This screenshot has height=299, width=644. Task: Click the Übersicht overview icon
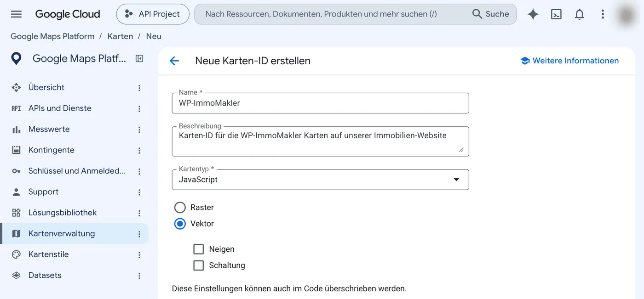coord(16,87)
